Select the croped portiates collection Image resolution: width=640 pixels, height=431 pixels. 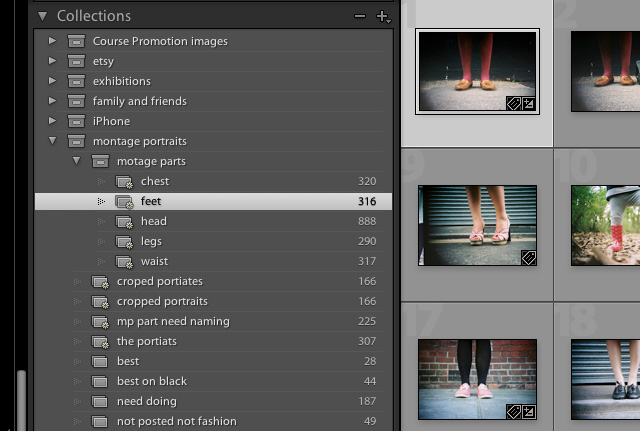coord(160,282)
